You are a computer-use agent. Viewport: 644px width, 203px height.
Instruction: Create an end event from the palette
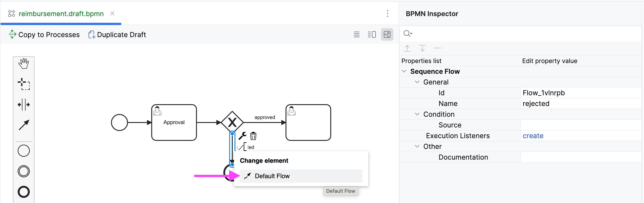[x=24, y=192]
